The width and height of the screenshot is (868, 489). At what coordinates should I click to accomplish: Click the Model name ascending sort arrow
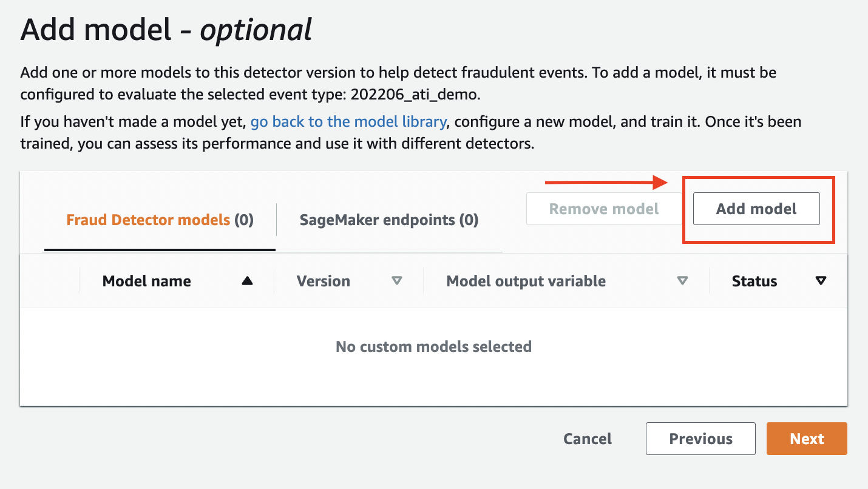coord(247,281)
